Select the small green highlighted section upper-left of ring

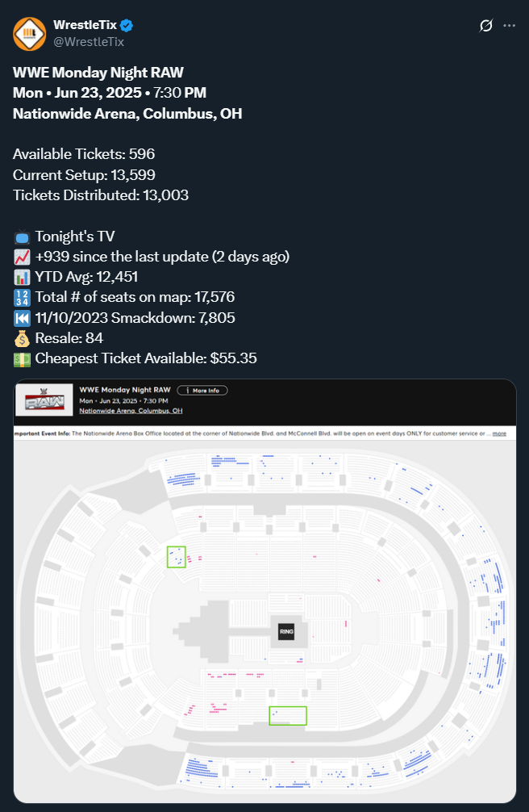tap(177, 557)
